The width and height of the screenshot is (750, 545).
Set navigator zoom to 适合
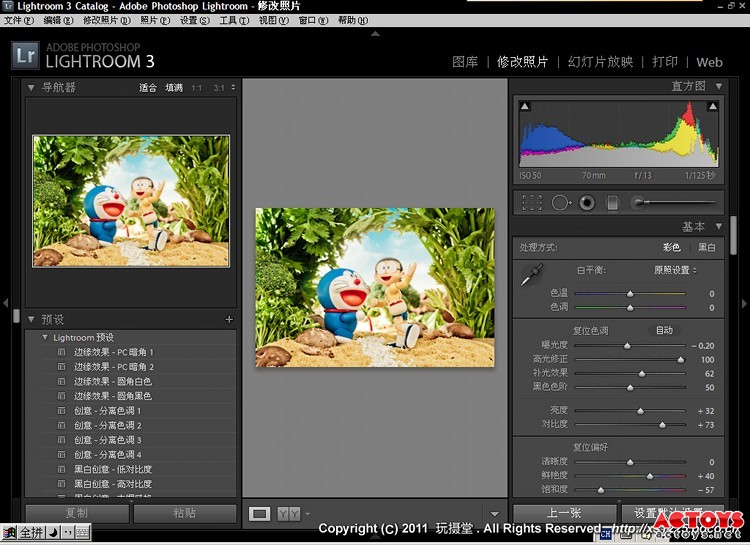[x=148, y=88]
